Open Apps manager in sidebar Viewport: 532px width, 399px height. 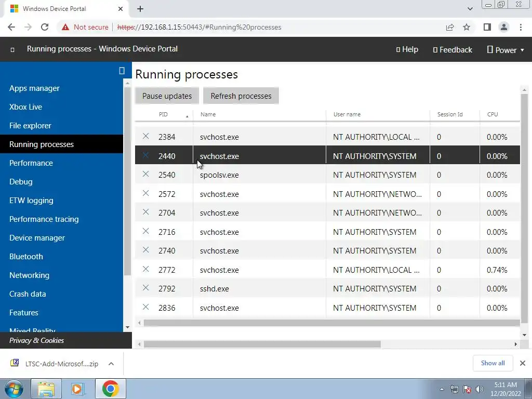[34, 88]
